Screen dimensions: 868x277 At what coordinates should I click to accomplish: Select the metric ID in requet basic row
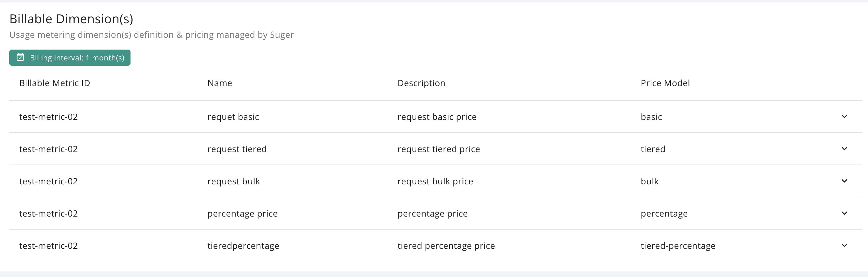click(49, 117)
